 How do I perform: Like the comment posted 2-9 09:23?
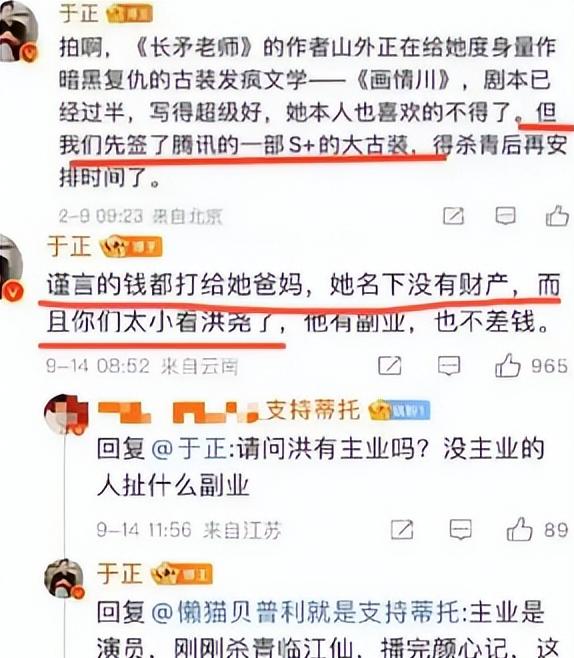coord(557,216)
